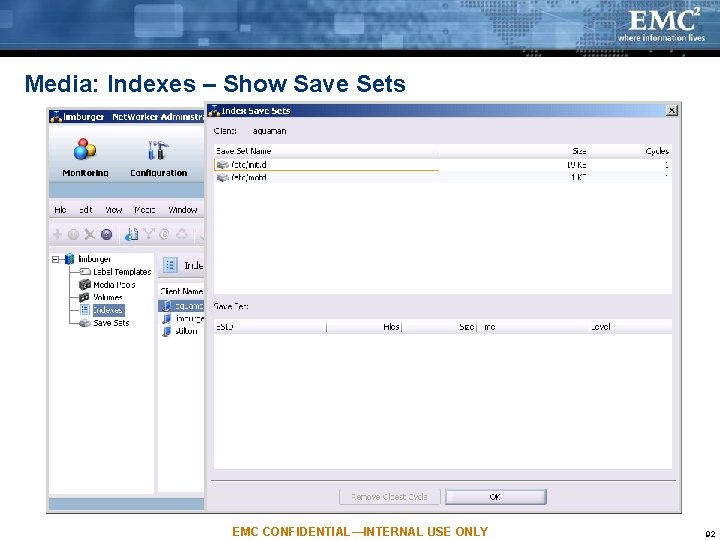
Task: Close the Index Save Sets dialog
Action: click(671, 110)
